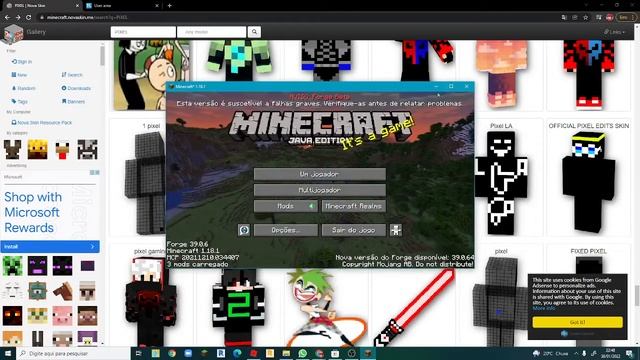Open the green number 2 skin thumbnail

click(239, 307)
